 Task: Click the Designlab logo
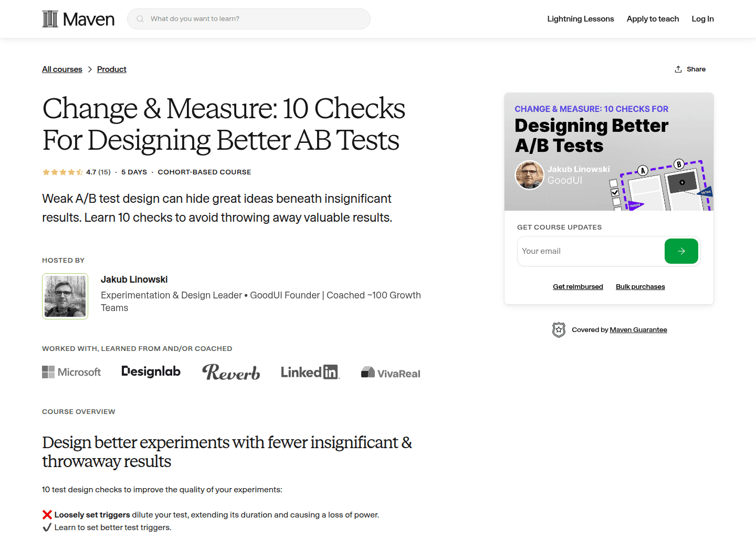[151, 371]
